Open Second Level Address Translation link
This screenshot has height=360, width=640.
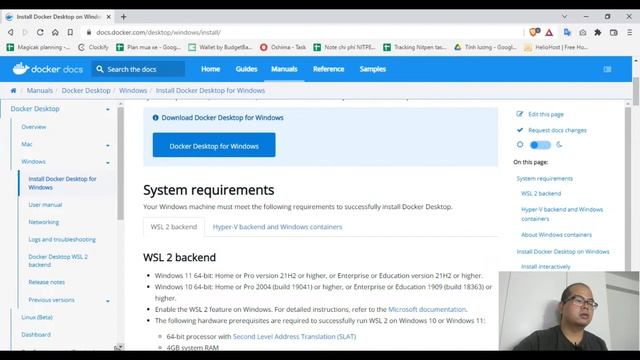[x=294, y=336]
